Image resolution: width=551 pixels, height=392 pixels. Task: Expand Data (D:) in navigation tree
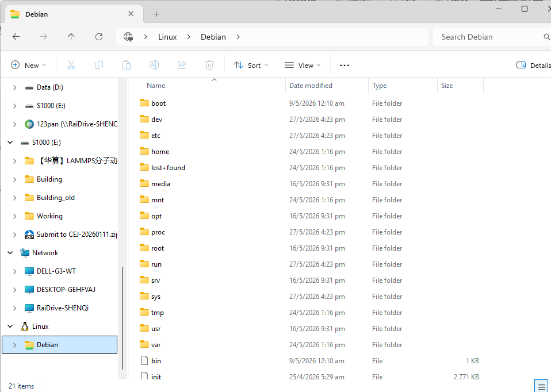(14, 87)
